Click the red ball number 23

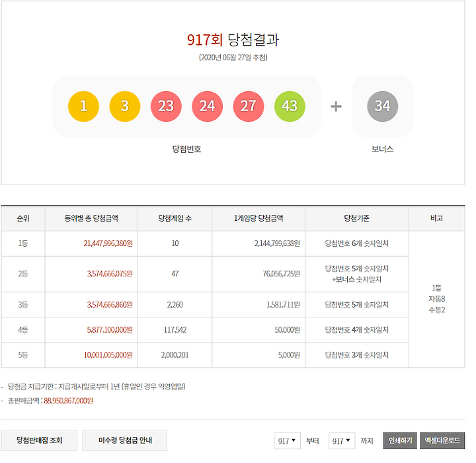coord(166,106)
